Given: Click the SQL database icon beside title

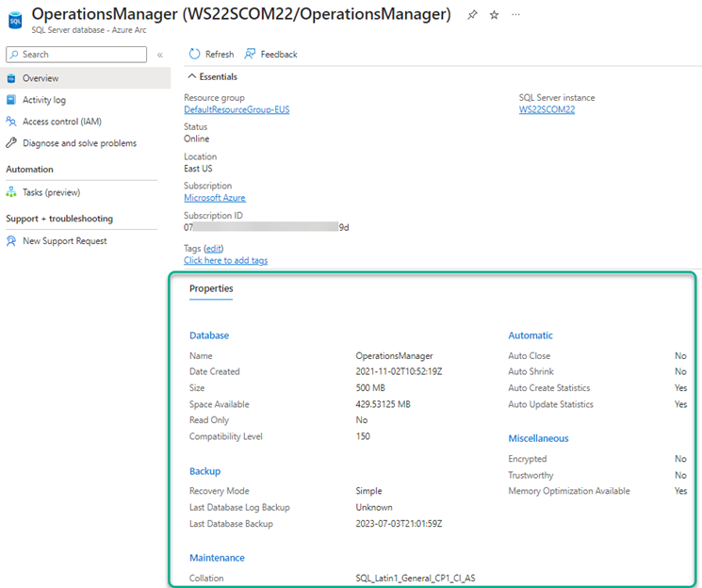Looking at the screenshot, I should click(x=15, y=20).
